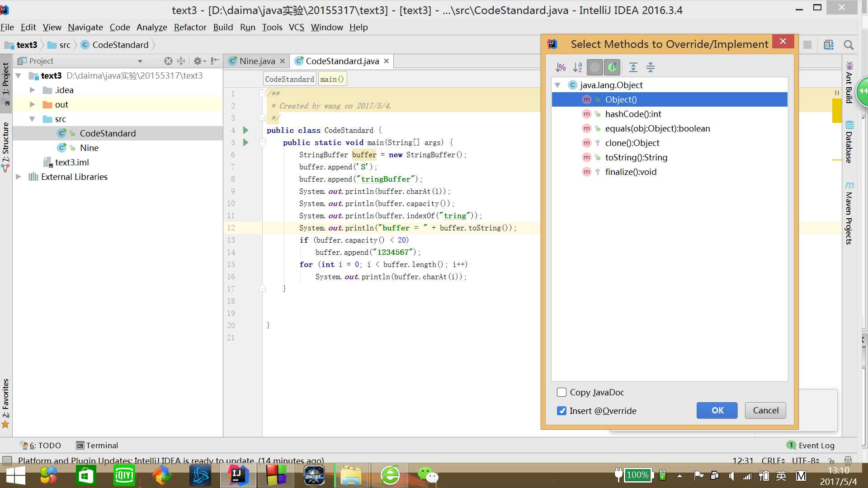868x488 pixels.
Task: Close the CodeStandard.java editor tab
Action: point(386,61)
